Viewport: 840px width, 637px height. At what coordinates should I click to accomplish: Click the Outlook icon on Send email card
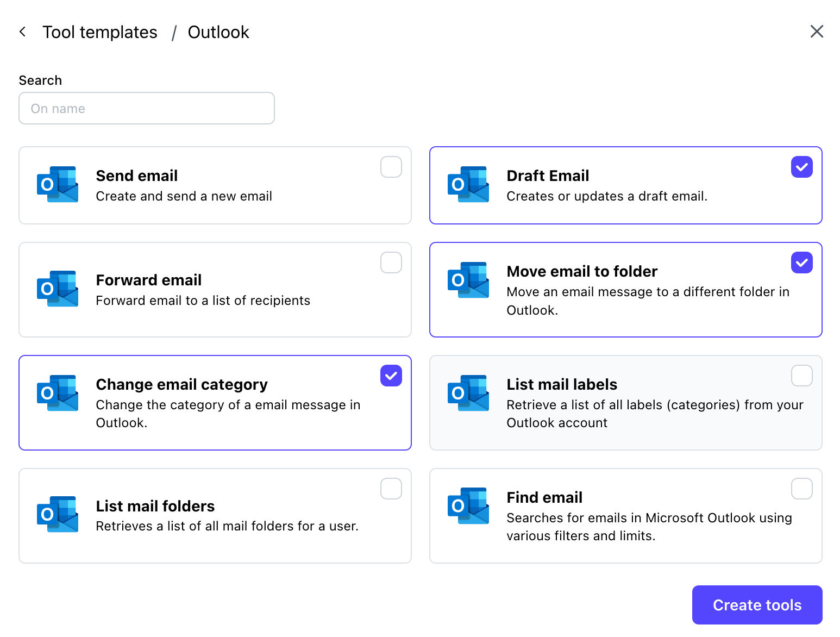pos(58,185)
